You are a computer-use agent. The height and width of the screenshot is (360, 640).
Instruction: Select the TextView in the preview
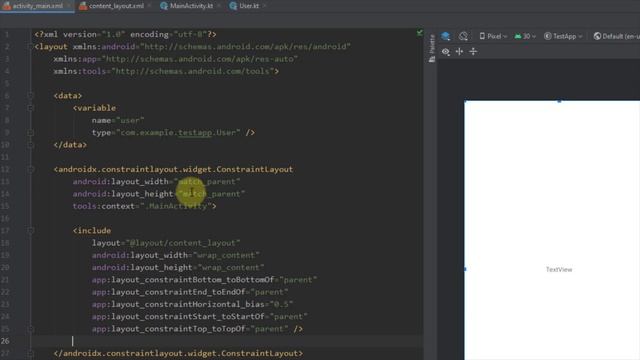pos(559,269)
